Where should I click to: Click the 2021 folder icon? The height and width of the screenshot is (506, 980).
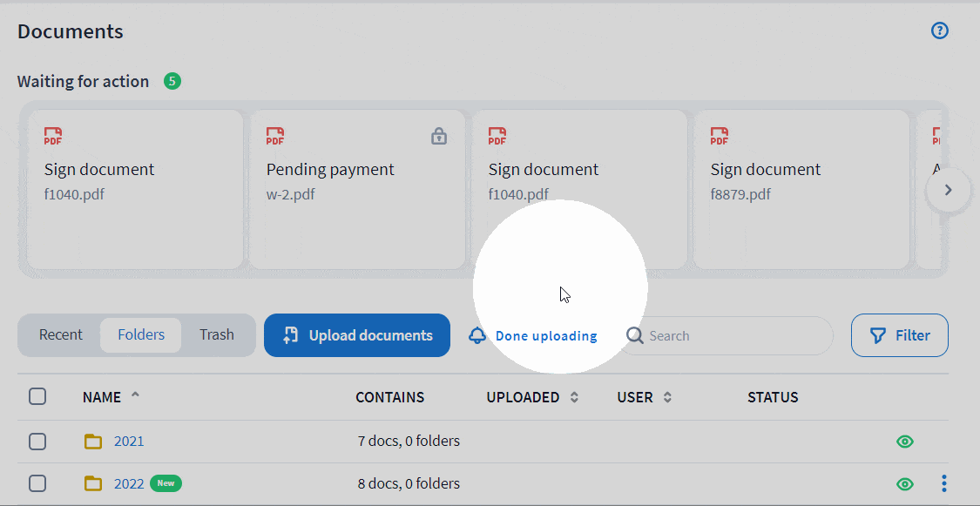(x=93, y=442)
